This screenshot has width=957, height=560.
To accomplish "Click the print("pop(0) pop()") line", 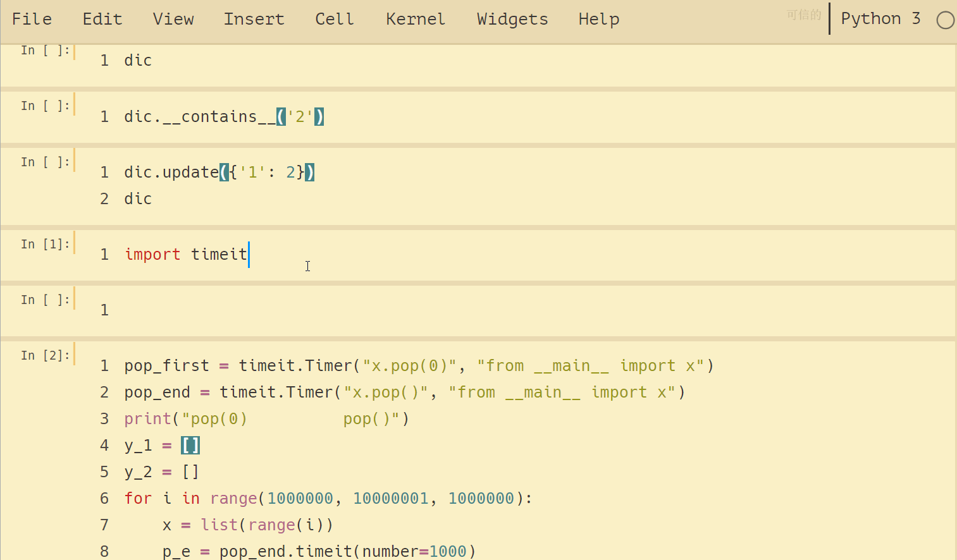I will coord(266,419).
